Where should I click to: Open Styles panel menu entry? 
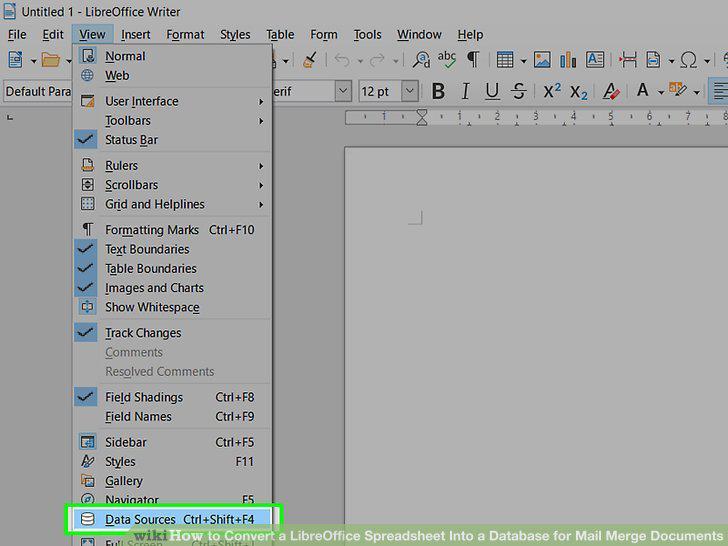point(172,462)
